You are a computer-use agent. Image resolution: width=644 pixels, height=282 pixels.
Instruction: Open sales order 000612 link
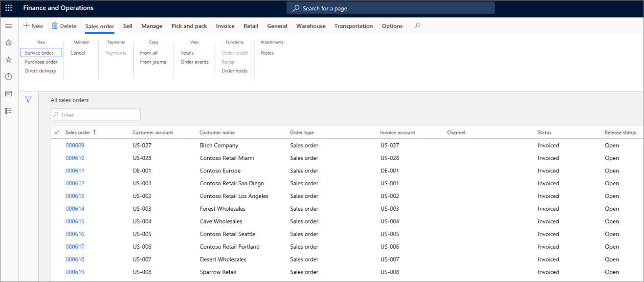75,183
